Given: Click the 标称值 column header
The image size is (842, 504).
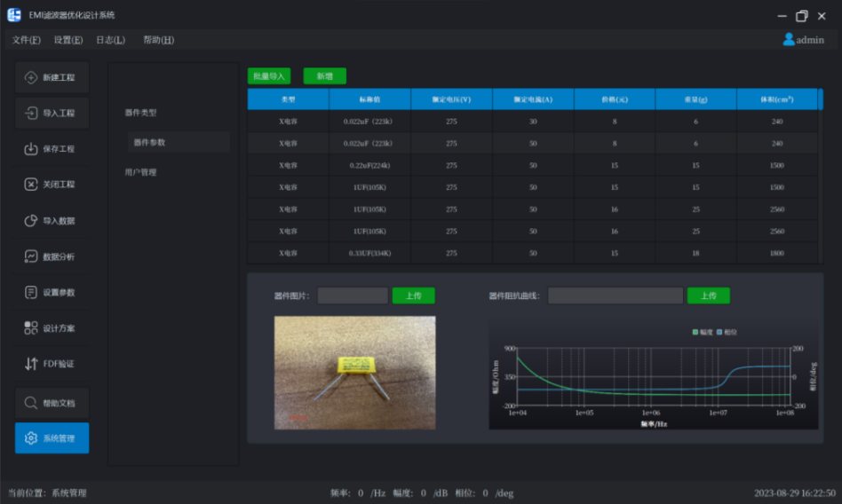Looking at the screenshot, I should click(370, 99).
